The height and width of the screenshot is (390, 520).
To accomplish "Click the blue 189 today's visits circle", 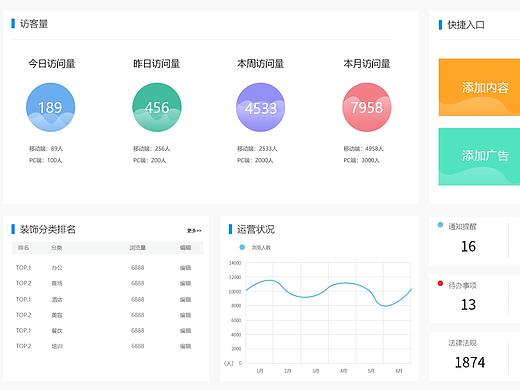I will point(51,107).
